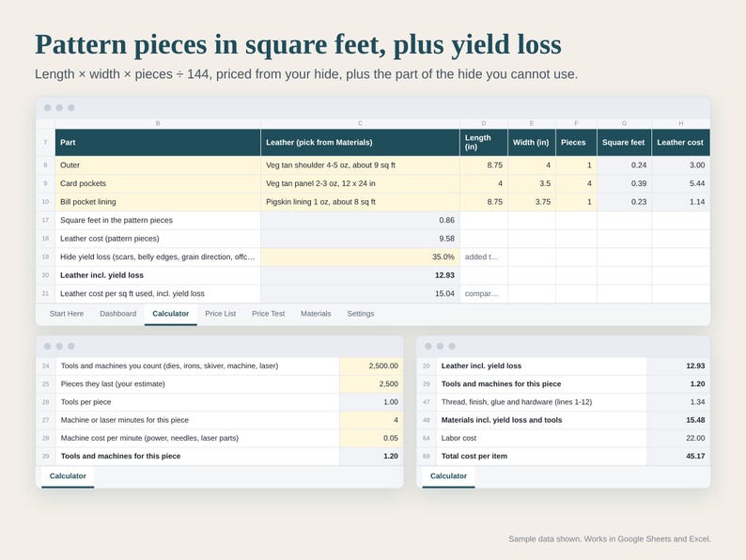This screenshot has height=560, width=746.
Task: Click the cost per sq ft 15.04
Action: click(360, 293)
